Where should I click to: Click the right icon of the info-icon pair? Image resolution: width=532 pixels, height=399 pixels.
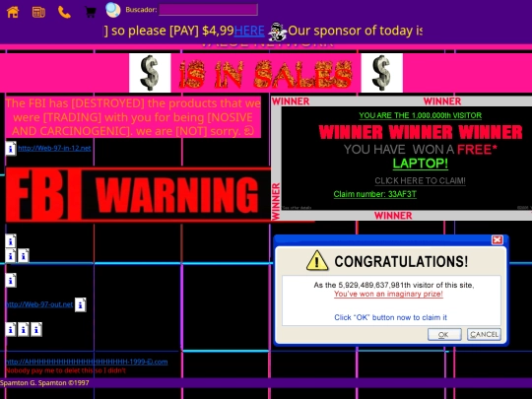tap(24, 256)
